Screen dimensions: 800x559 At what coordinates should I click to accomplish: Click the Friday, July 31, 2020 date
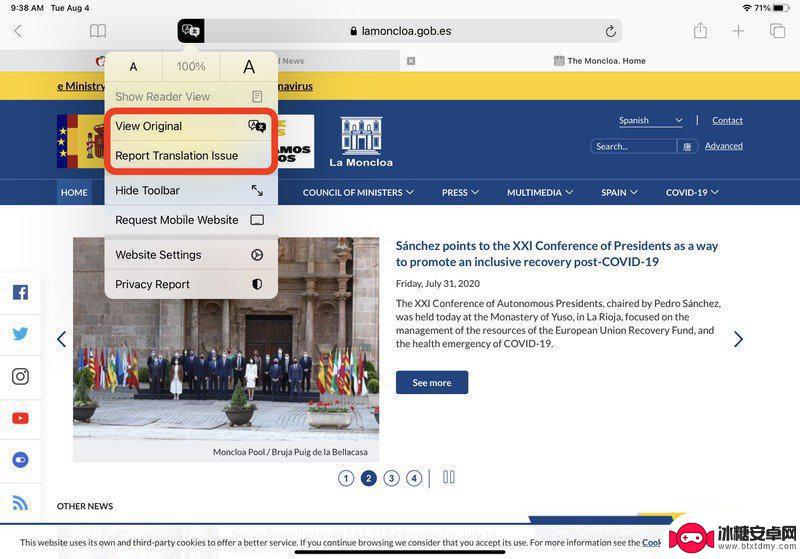[438, 284]
